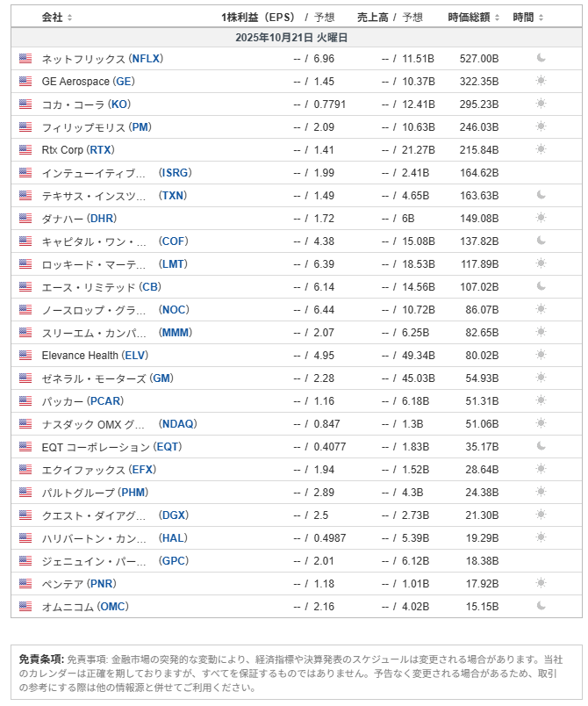The width and height of the screenshot is (588, 706).
Task: Click the sun icon in GE Aerospace row
Action: (541, 81)
